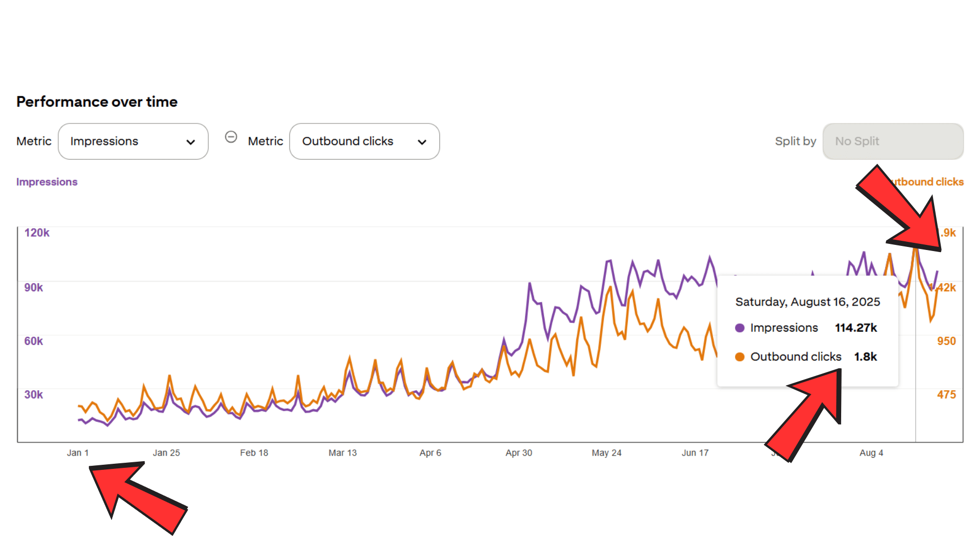980x551 pixels.
Task: Click the remove metric minus circle icon
Action: point(231,137)
